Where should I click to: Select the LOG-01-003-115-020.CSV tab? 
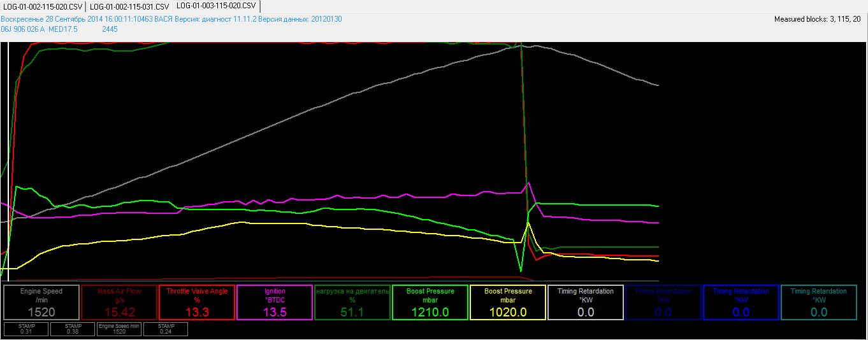point(217,6)
